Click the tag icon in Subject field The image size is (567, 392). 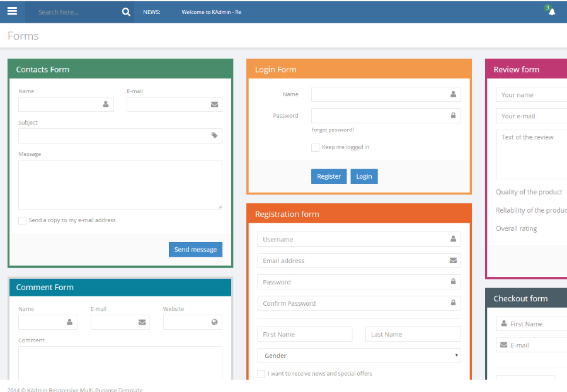click(x=214, y=136)
